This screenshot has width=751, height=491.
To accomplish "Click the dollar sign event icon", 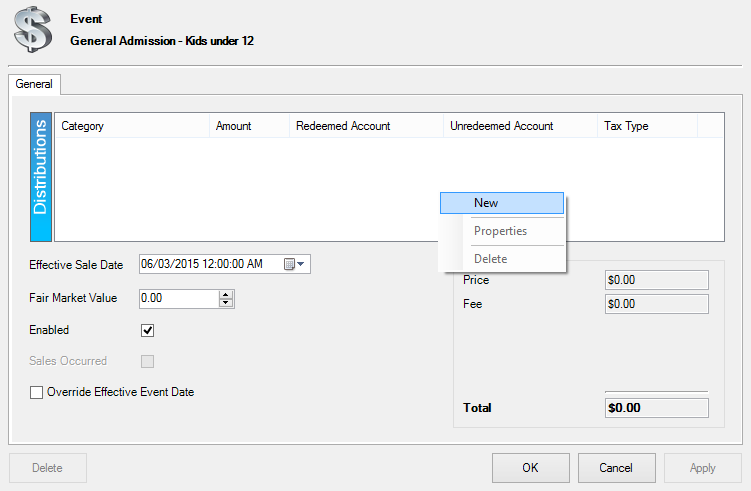I will [x=33, y=29].
